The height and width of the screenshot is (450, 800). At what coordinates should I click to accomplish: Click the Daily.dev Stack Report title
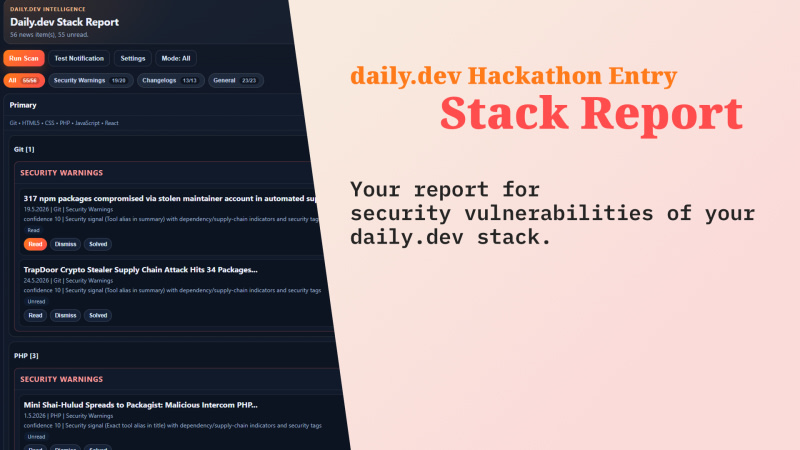click(64, 22)
